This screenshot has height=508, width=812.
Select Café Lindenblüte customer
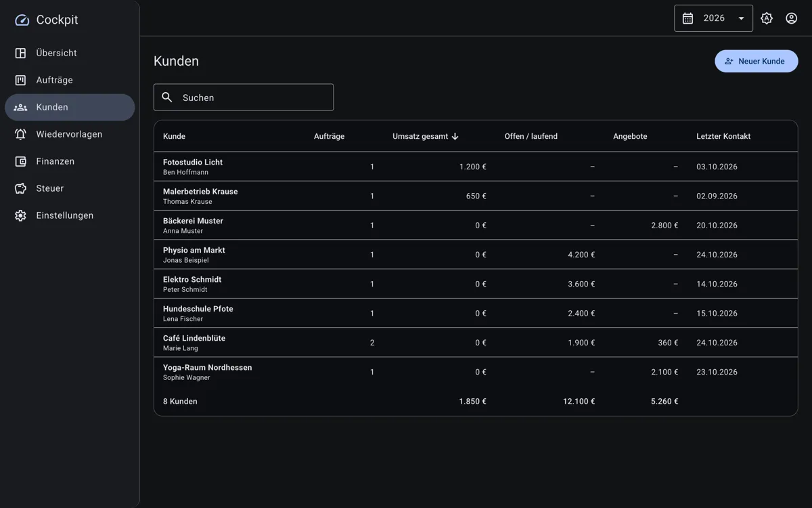(x=476, y=343)
